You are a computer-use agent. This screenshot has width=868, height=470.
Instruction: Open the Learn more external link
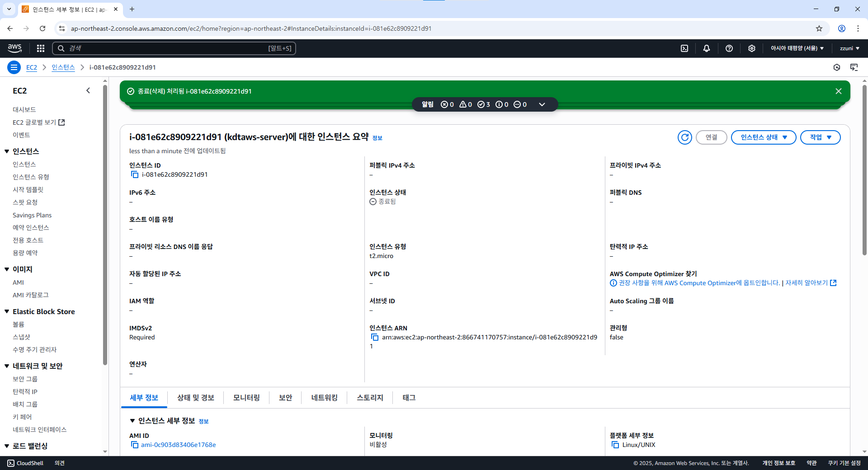point(811,283)
